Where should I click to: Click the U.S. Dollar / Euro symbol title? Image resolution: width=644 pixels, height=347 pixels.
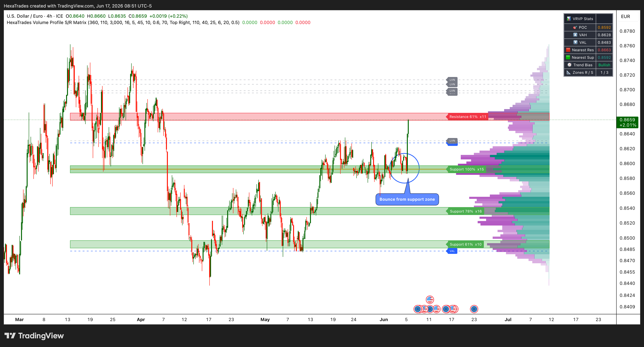(25, 16)
